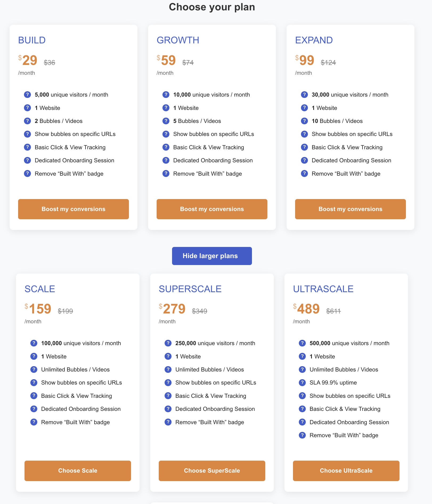This screenshot has height=504, width=432.
Task: Click Boost my conversions under BUILD plan
Action: point(74,209)
